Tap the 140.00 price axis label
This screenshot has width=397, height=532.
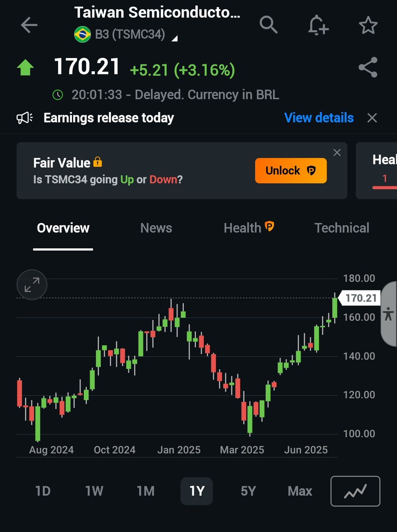coord(359,356)
